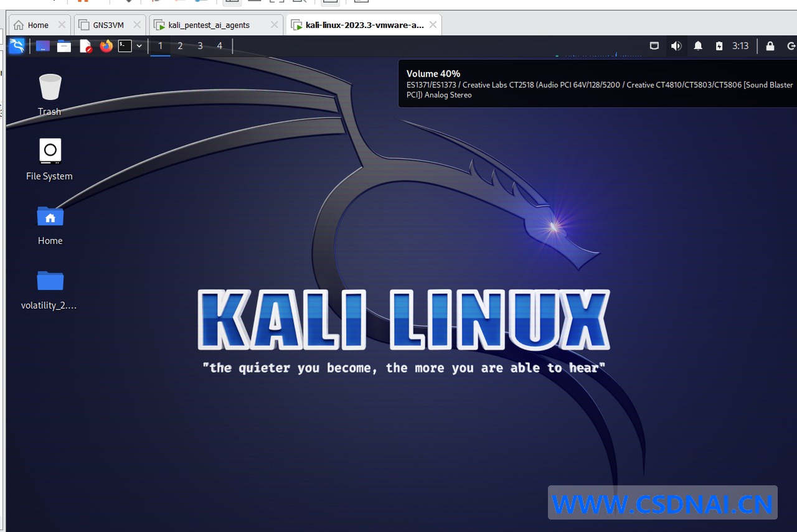Screen dimensions: 797x532
Task: Click the log out panel icon
Action: (x=791, y=46)
